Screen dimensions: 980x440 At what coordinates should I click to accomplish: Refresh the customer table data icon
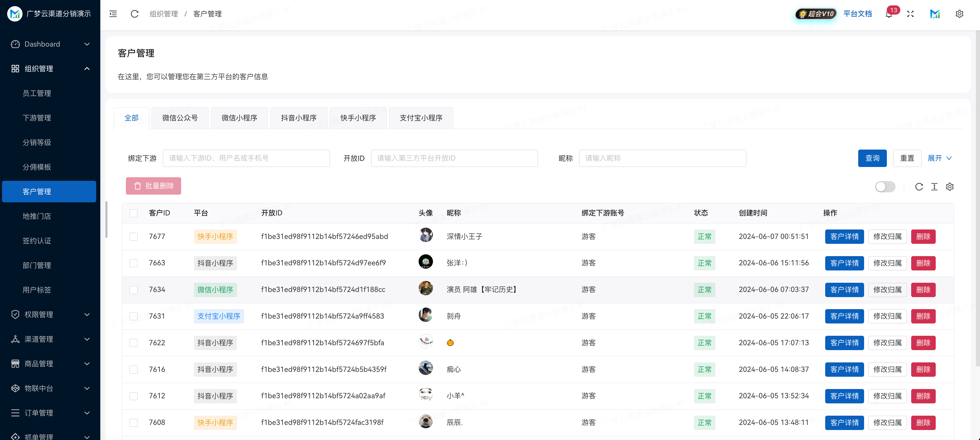click(919, 187)
